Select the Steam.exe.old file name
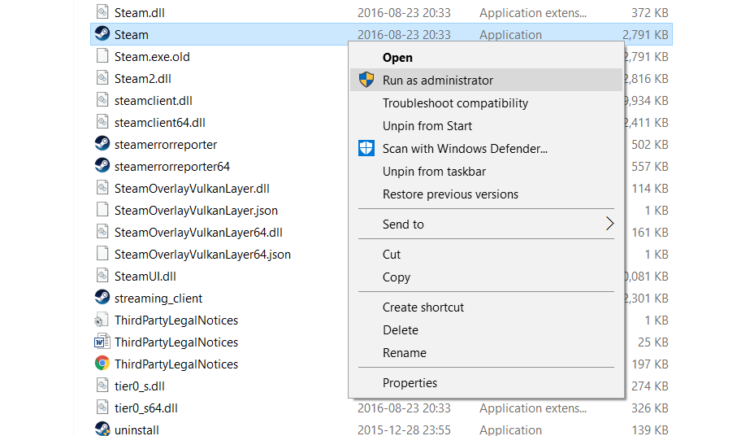This screenshot has width=750, height=436. [152, 56]
